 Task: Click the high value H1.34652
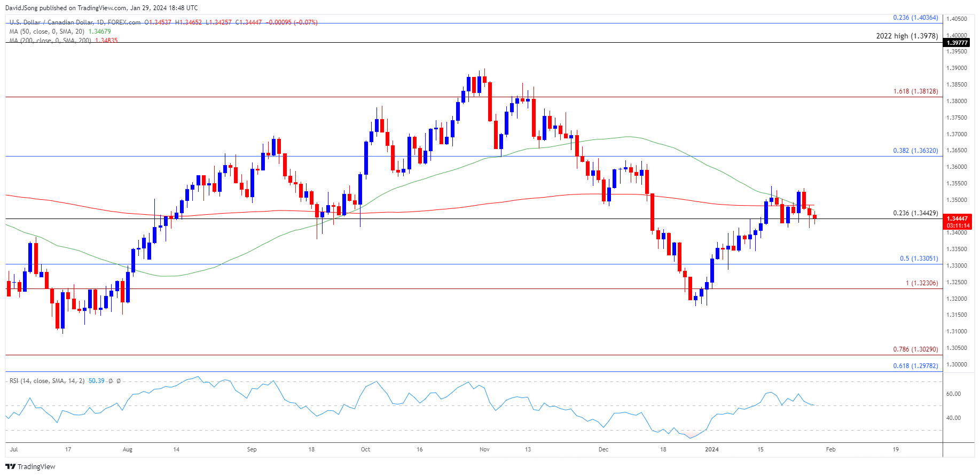tap(189, 22)
